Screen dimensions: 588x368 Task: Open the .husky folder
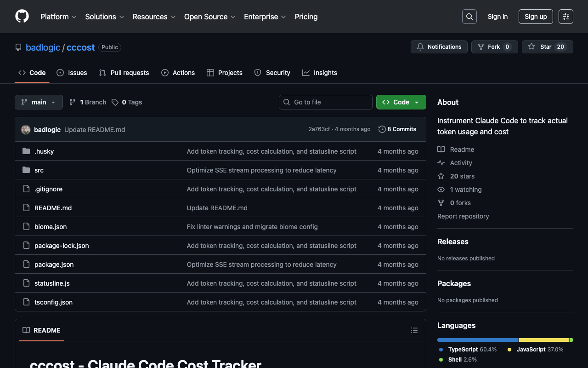pyautogui.click(x=44, y=151)
